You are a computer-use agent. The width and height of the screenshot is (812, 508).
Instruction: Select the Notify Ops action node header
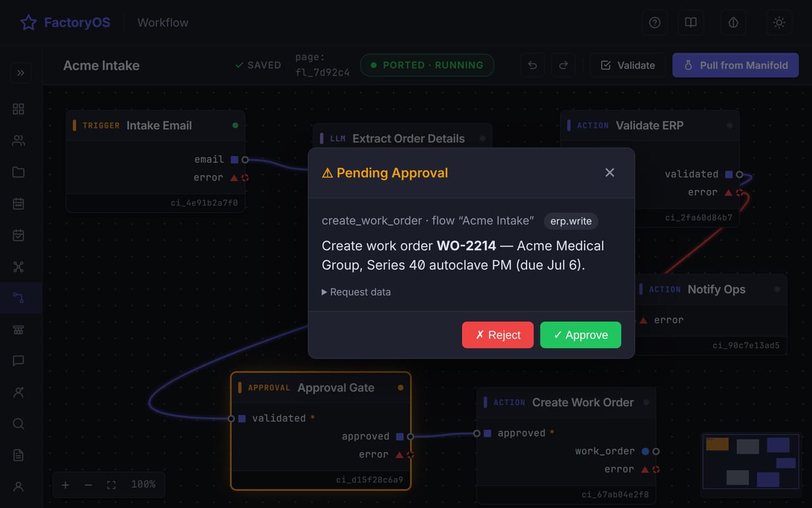click(710, 290)
